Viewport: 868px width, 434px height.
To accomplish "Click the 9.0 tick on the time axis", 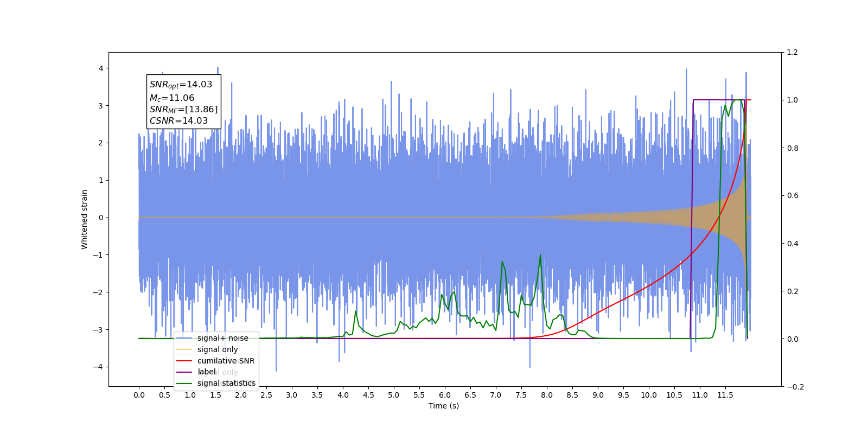I will coord(598,395).
